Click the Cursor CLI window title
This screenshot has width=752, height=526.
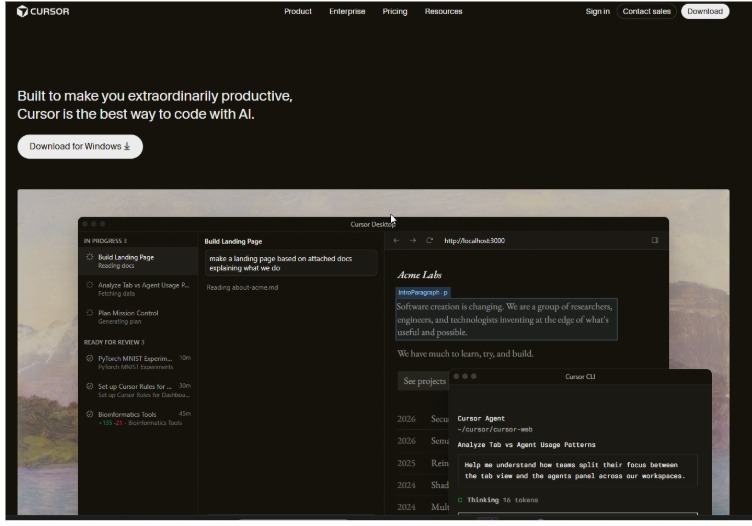(x=580, y=376)
